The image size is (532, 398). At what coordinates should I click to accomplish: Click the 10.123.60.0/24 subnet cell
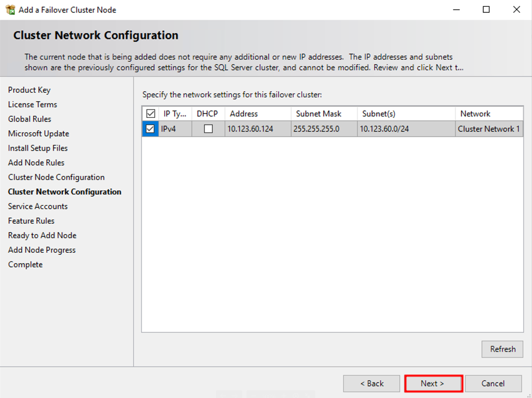(x=406, y=129)
